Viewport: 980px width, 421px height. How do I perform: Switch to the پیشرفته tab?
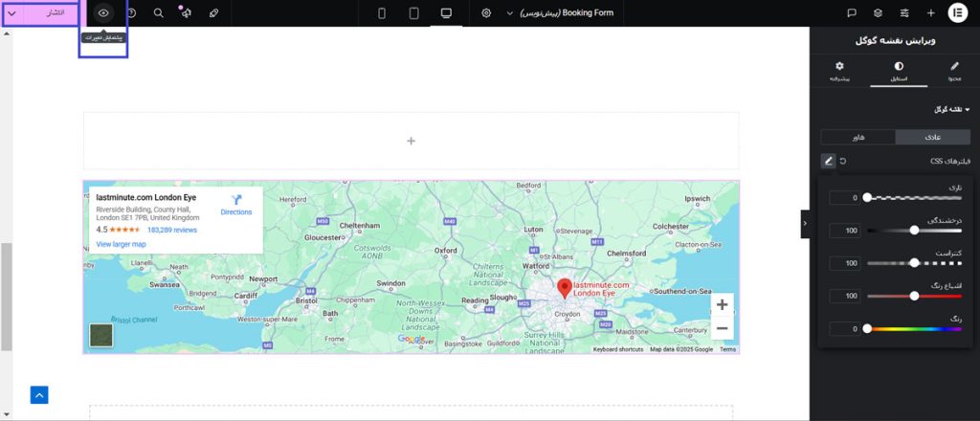click(x=839, y=72)
